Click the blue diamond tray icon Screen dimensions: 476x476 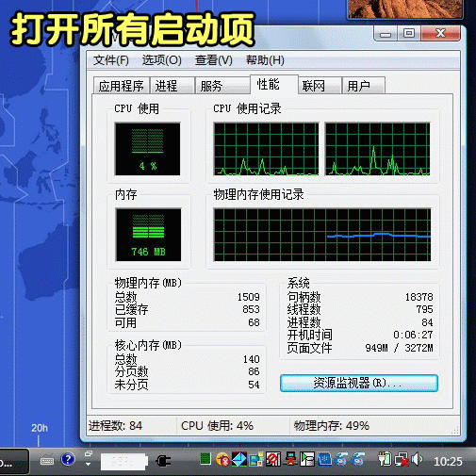tap(239, 459)
